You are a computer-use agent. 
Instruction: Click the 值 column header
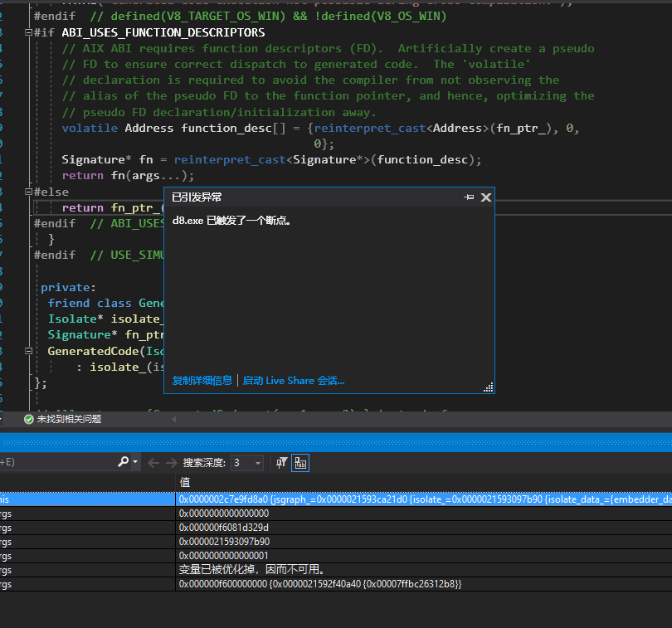185,482
